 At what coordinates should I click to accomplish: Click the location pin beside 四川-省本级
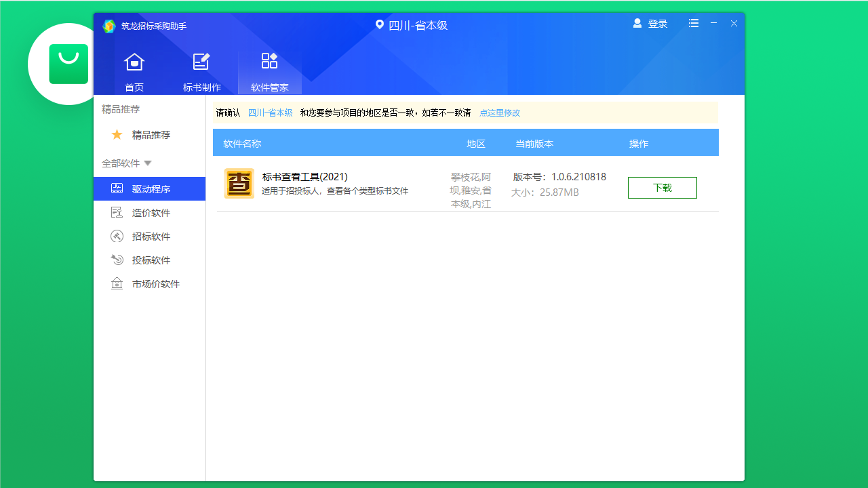pos(379,24)
